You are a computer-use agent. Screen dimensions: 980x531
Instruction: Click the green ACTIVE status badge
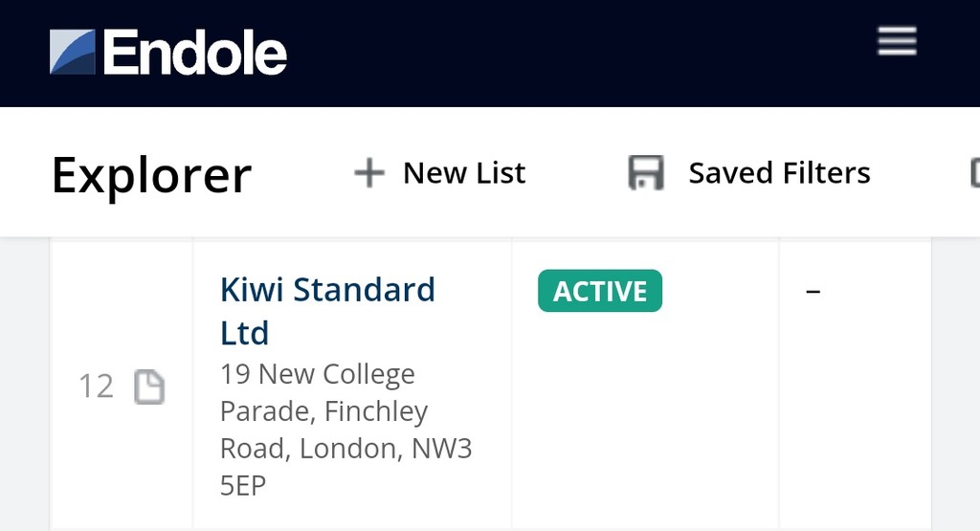600,291
